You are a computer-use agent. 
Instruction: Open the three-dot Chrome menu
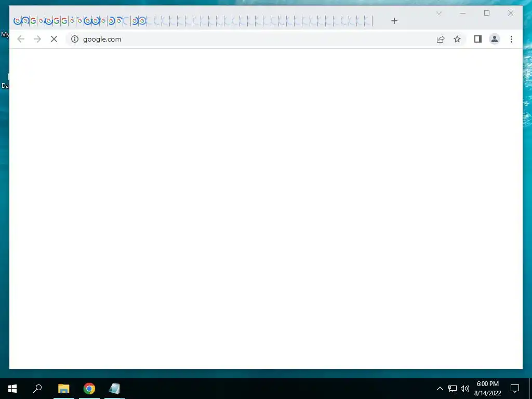click(x=511, y=39)
